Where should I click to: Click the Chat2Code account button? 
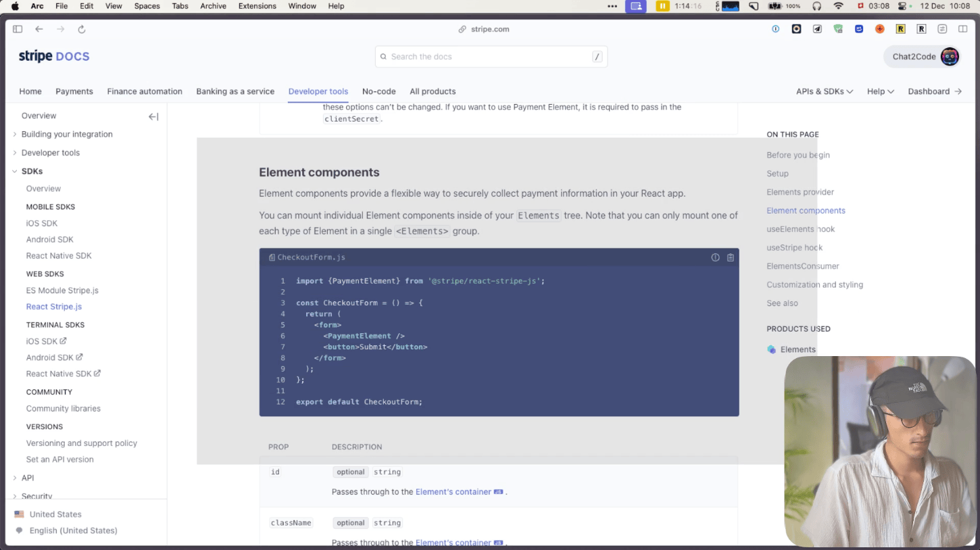click(x=923, y=57)
